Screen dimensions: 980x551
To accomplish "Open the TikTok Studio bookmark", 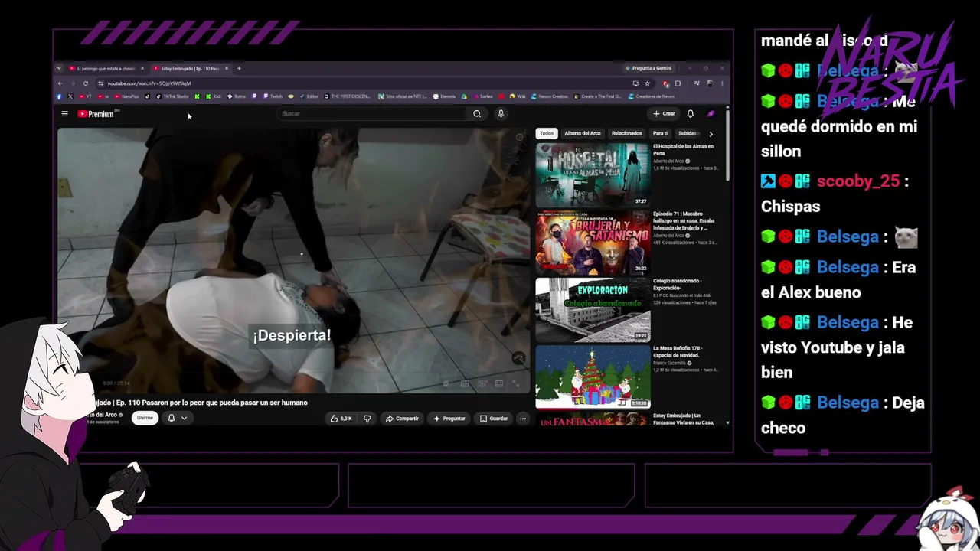I will point(172,96).
